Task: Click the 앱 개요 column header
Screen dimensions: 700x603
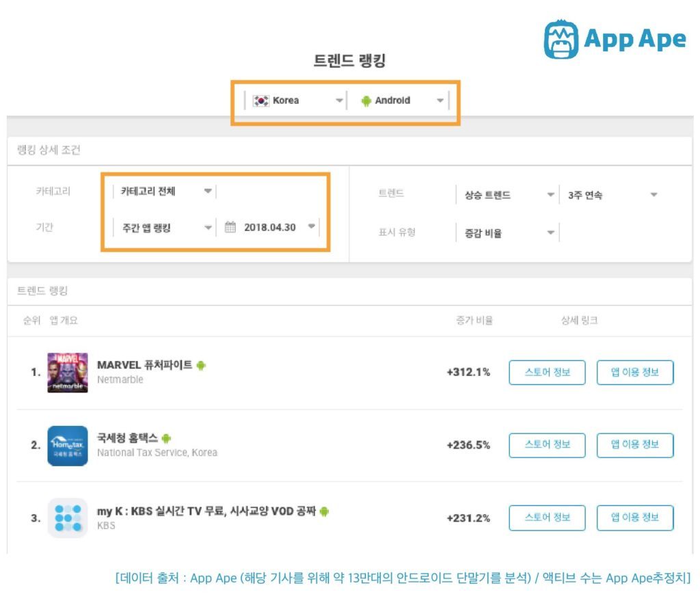Action: 64,321
